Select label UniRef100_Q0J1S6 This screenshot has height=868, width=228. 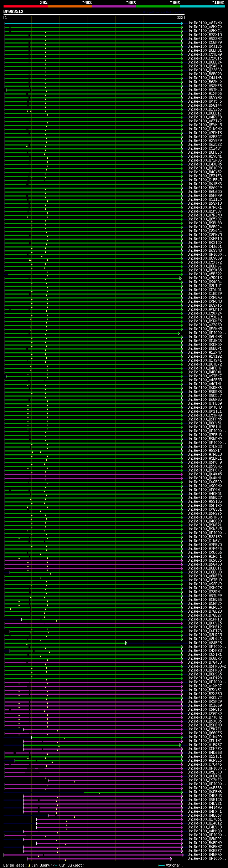(204, 47)
